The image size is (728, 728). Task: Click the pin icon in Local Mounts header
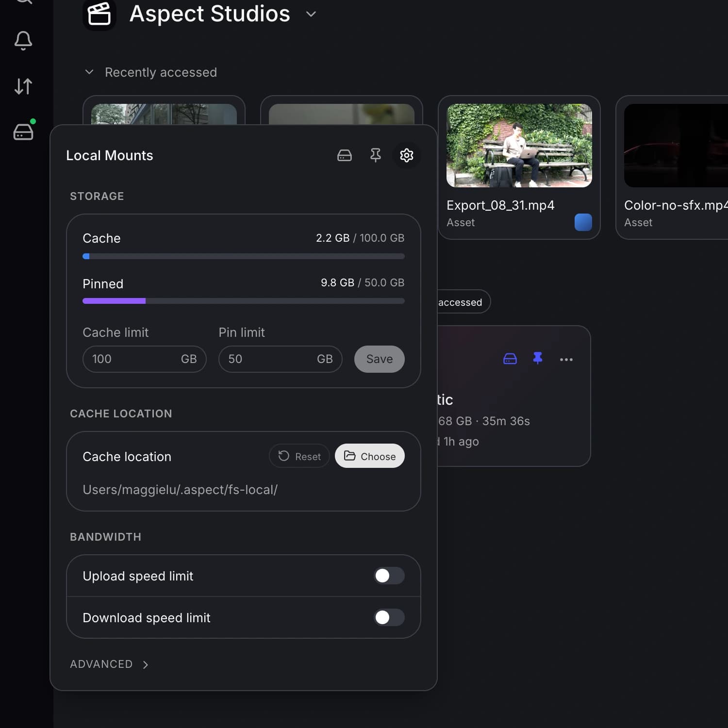click(x=376, y=155)
